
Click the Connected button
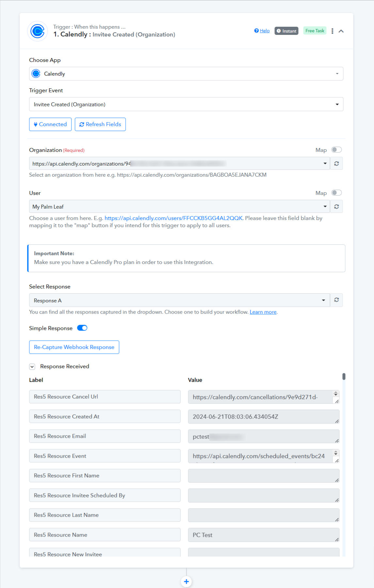coord(50,124)
